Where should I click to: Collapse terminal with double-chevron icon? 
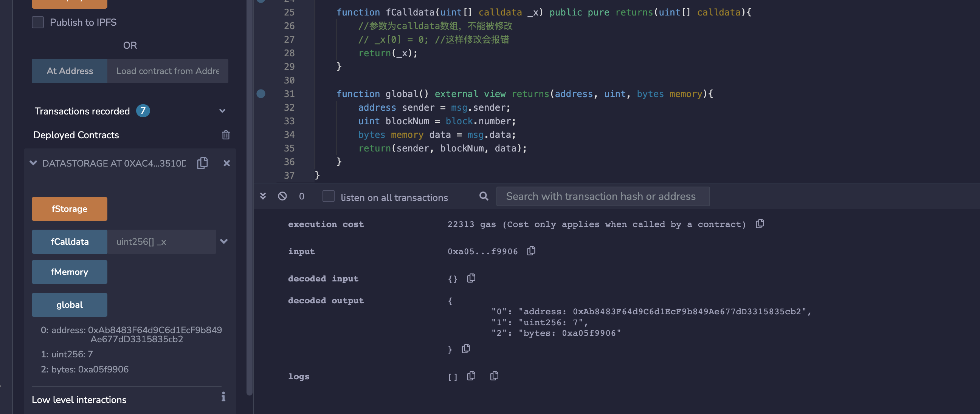pos(262,196)
